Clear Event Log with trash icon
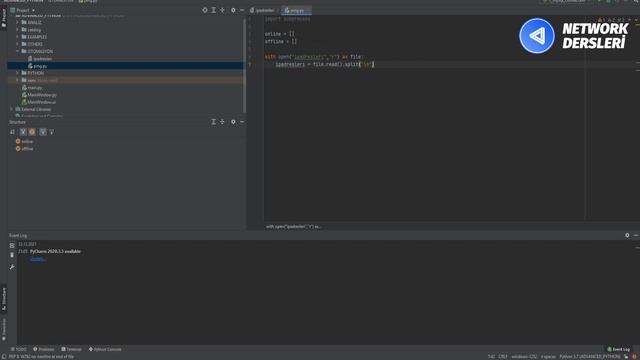Viewport: 640px width, 360px height. pos(12,255)
